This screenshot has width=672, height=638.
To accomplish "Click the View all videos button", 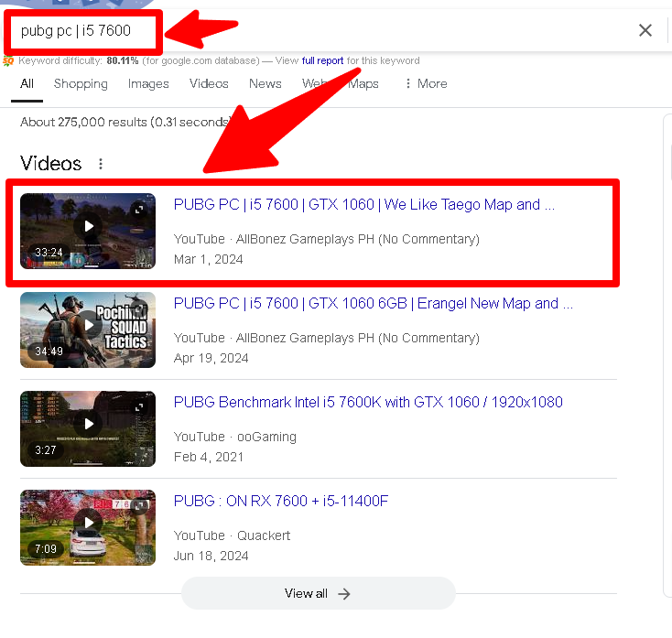I will tap(318, 593).
